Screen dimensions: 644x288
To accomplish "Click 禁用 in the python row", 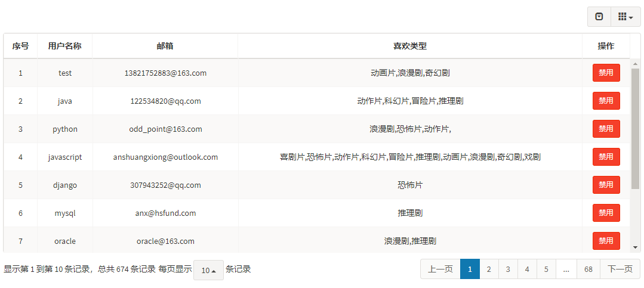I will click(x=606, y=129).
